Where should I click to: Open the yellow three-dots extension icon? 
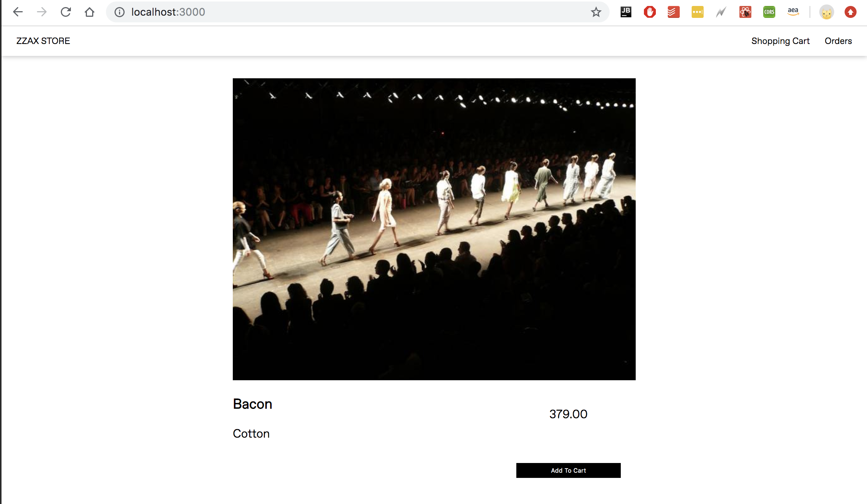pos(698,12)
